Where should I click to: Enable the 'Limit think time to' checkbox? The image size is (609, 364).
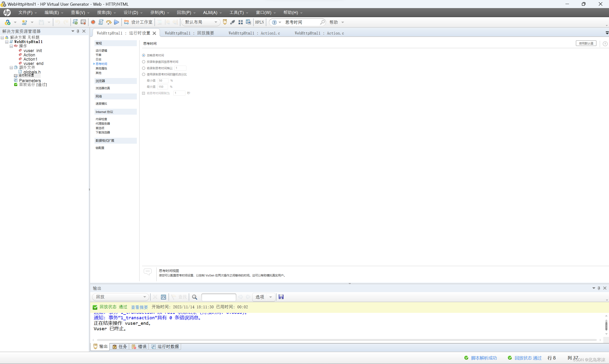(144, 93)
